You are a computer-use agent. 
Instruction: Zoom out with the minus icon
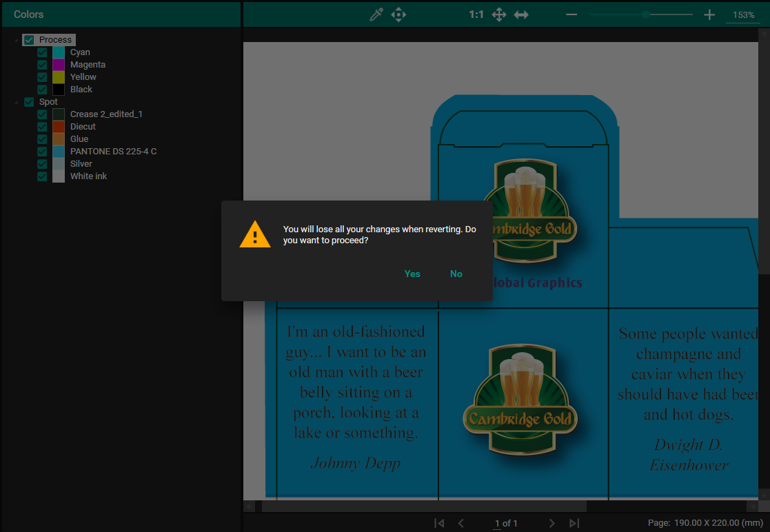tap(571, 14)
